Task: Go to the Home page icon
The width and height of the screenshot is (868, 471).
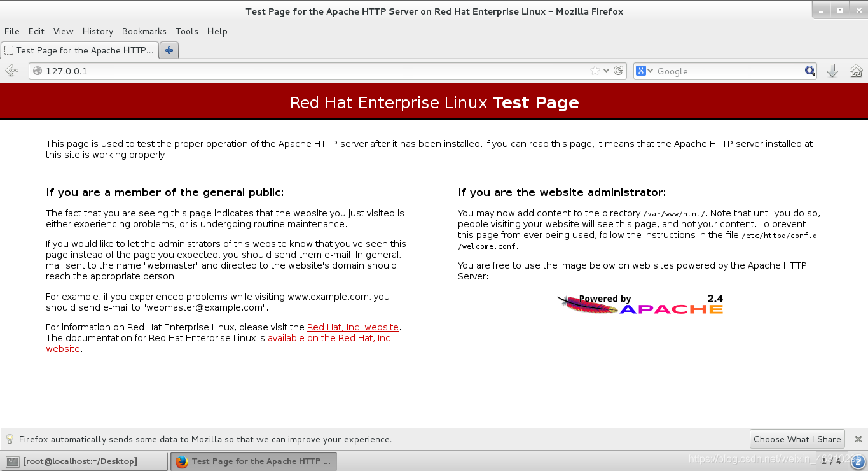Action: click(856, 71)
